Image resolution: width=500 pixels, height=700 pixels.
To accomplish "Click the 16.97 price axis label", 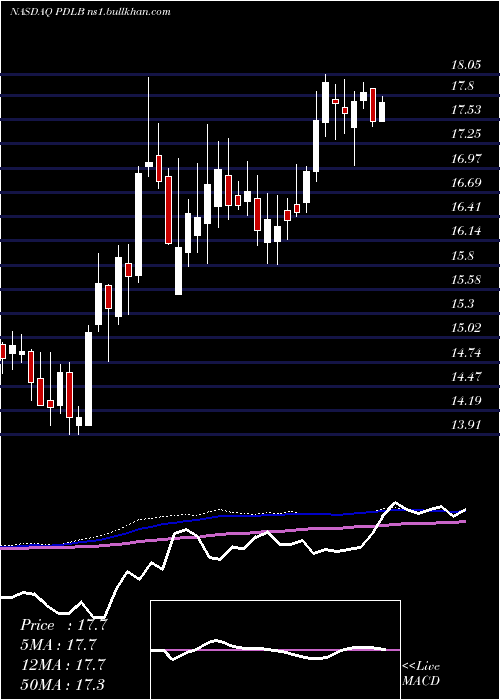I will (467, 158).
